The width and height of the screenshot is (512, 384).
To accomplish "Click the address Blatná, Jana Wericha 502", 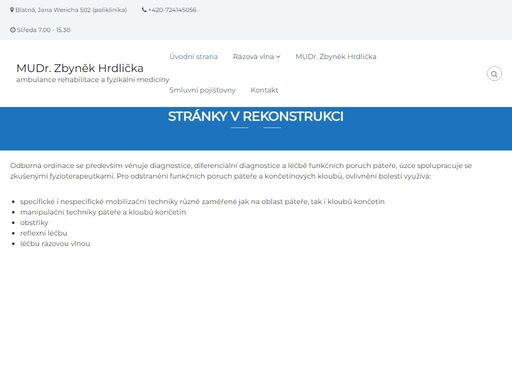I will click(x=71, y=10).
